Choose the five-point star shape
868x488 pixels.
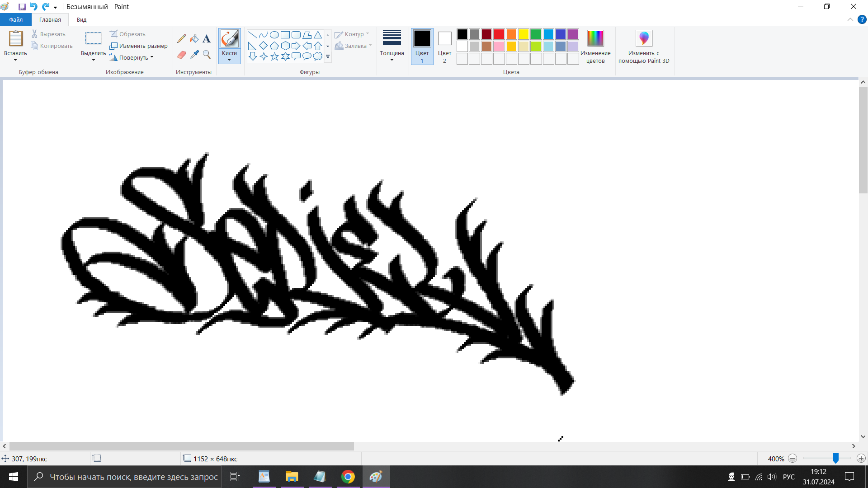pyautogui.click(x=274, y=56)
